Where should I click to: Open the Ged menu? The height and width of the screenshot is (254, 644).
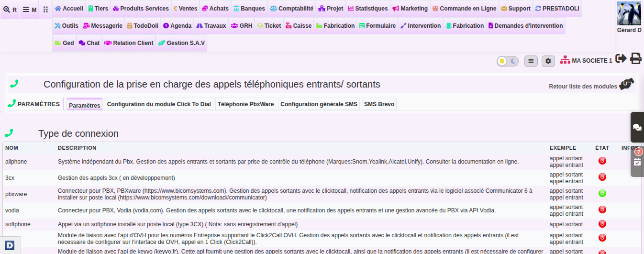tap(64, 43)
